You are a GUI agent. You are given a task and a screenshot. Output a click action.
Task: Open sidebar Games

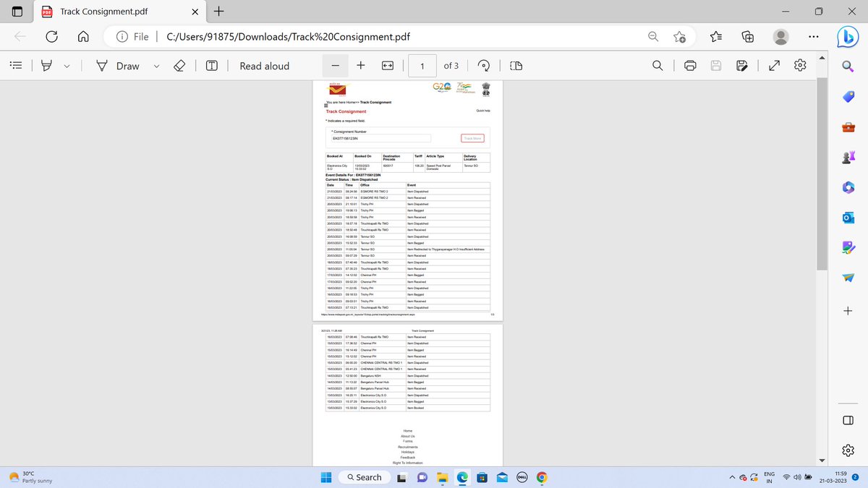[848, 158]
